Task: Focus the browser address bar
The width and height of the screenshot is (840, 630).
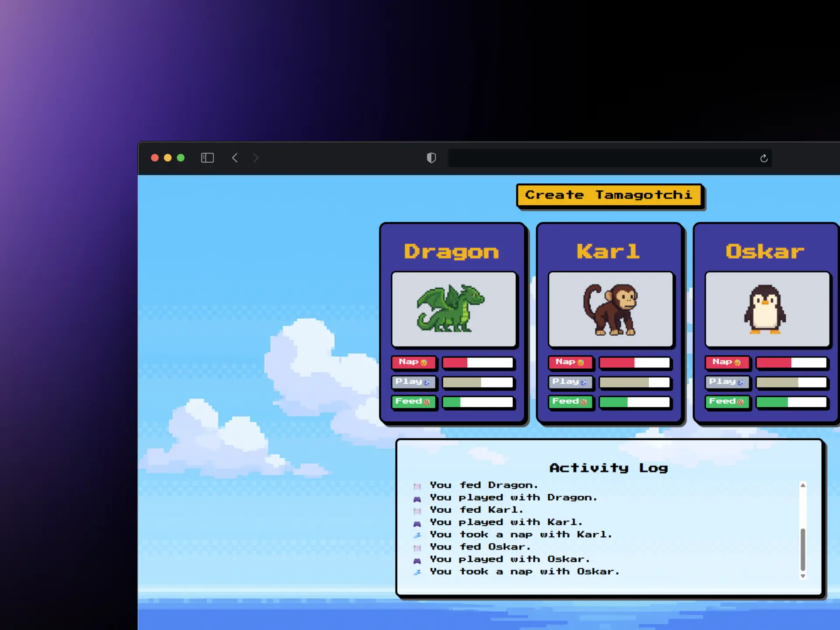Action: tap(610, 158)
